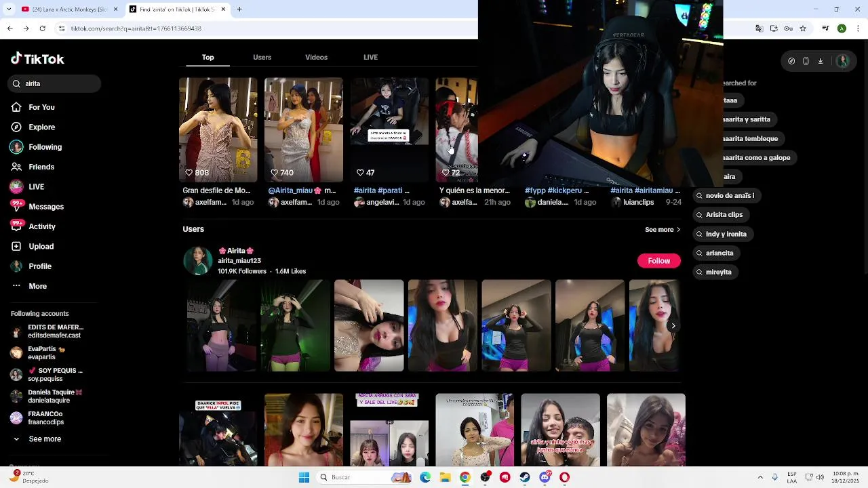Click the TikTok logo
Viewport: 868px width, 488px height.
37,59
